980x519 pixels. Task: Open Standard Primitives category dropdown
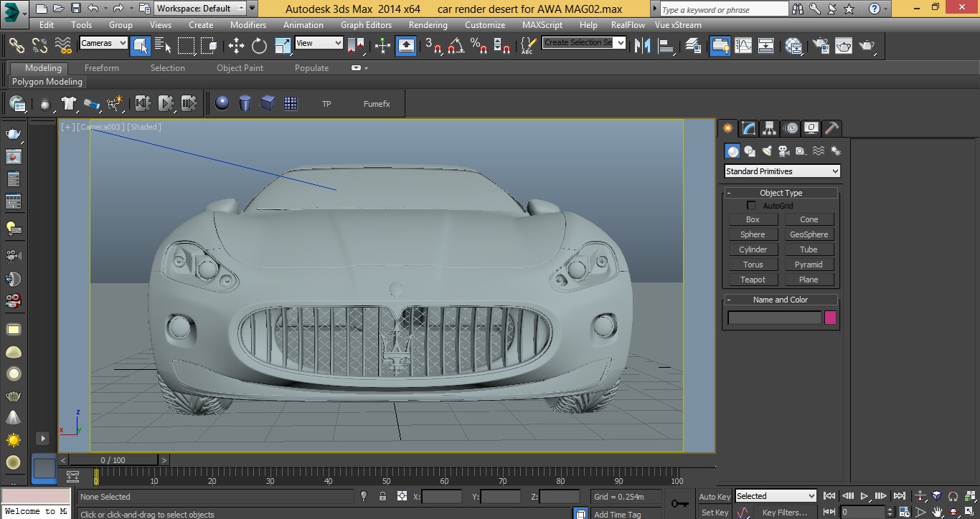pos(782,171)
